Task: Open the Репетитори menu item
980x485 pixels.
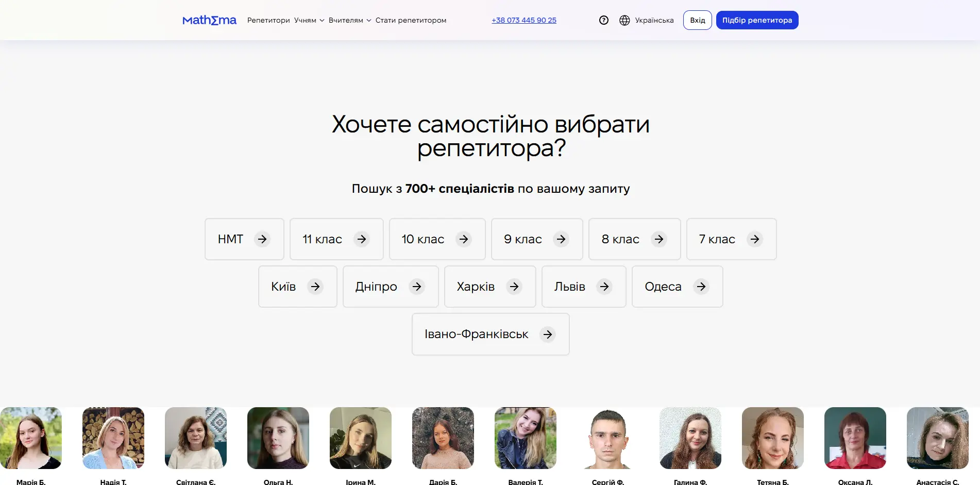Action: pos(268,20)
